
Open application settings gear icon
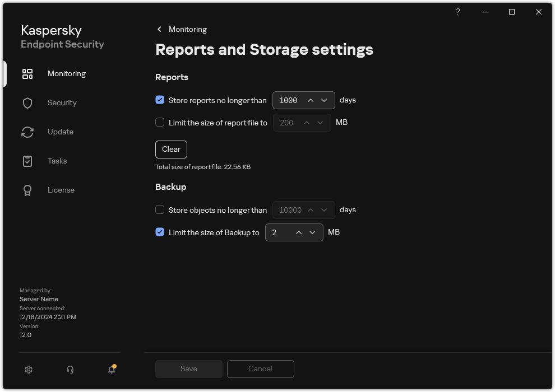click(x=28, y=370)
